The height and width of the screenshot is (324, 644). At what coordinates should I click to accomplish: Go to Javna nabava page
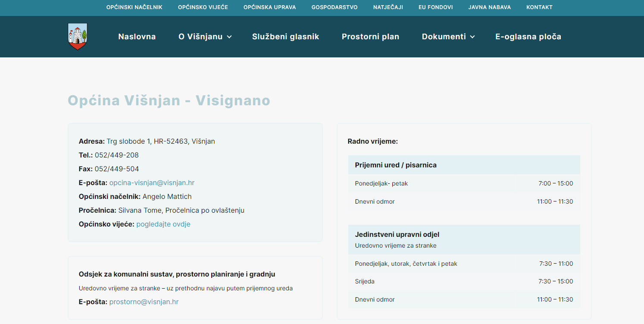pyautogui.click(x=489, y=7)
